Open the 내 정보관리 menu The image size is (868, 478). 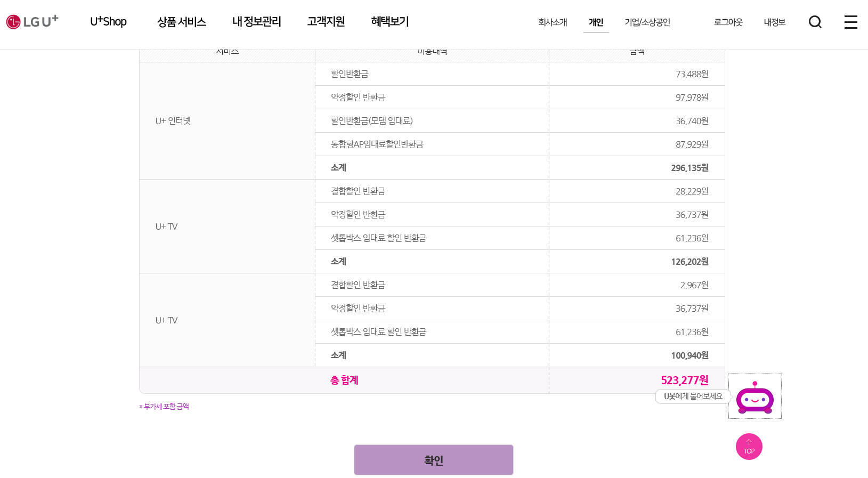point(256,22)
